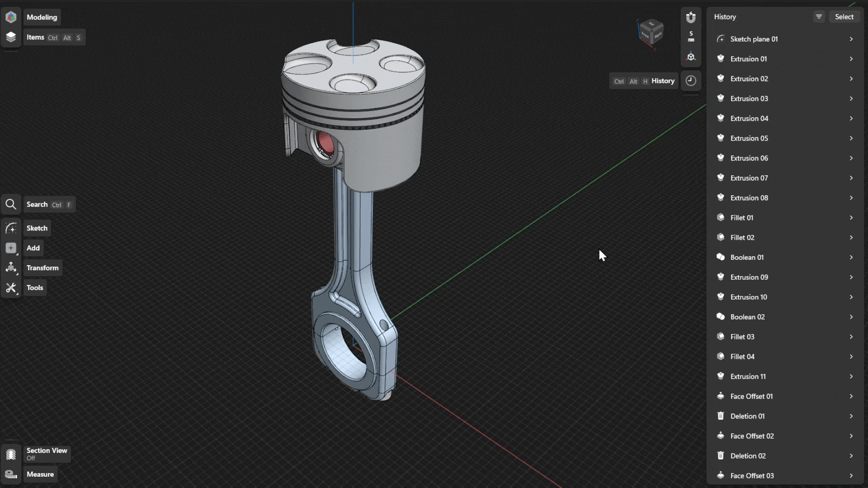The height and width of the screenshot is (488, 868).
Task: Open the Tools panel icon
Action: point(11,287)
